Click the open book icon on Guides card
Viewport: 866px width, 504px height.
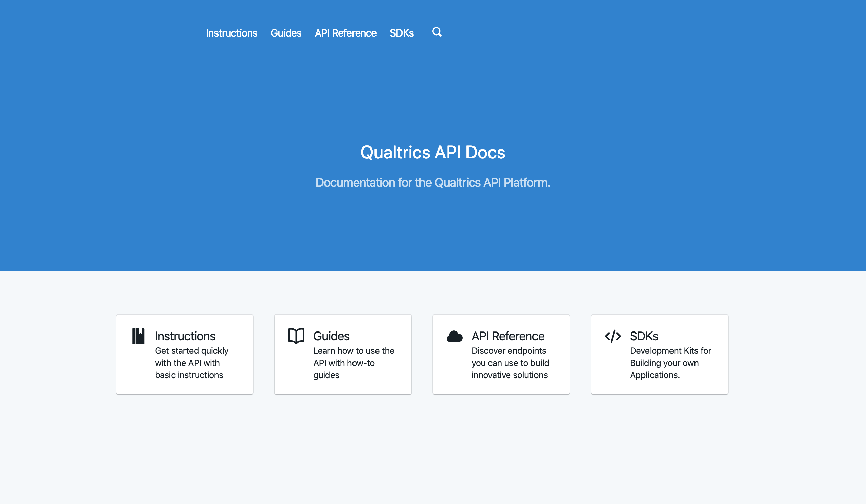pos(296,336)
